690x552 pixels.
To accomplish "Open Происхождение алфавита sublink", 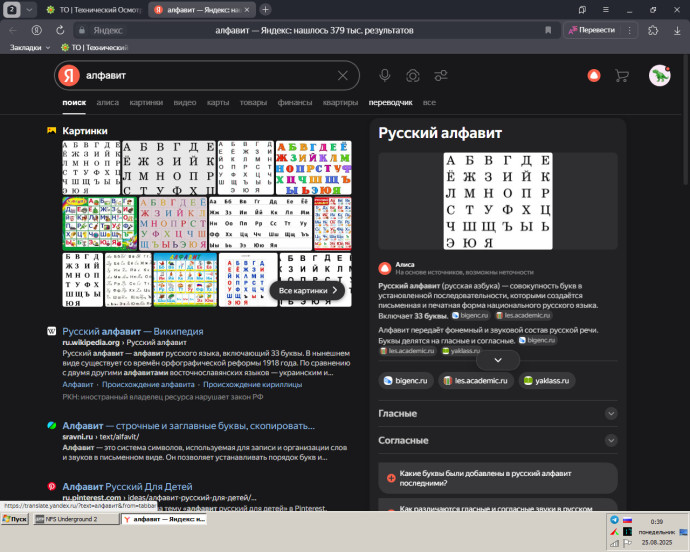I will pos(148,384).
